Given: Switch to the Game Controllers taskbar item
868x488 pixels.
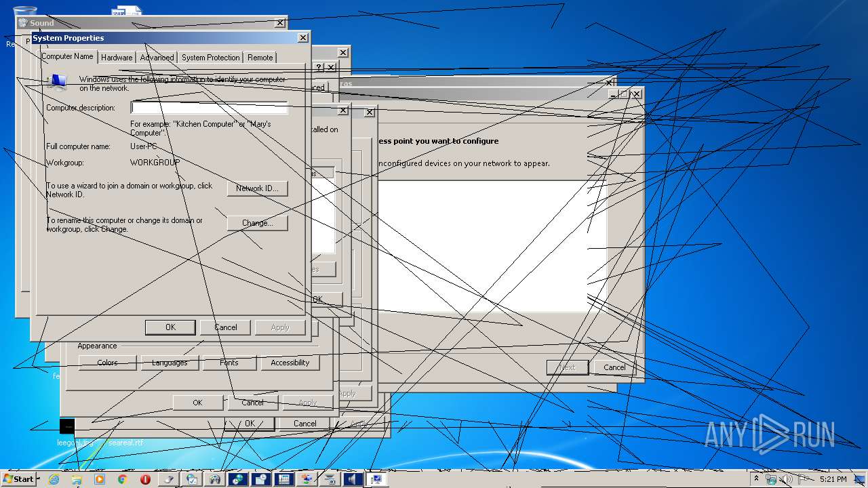Looking at the screenshot, I should [215, 479].
